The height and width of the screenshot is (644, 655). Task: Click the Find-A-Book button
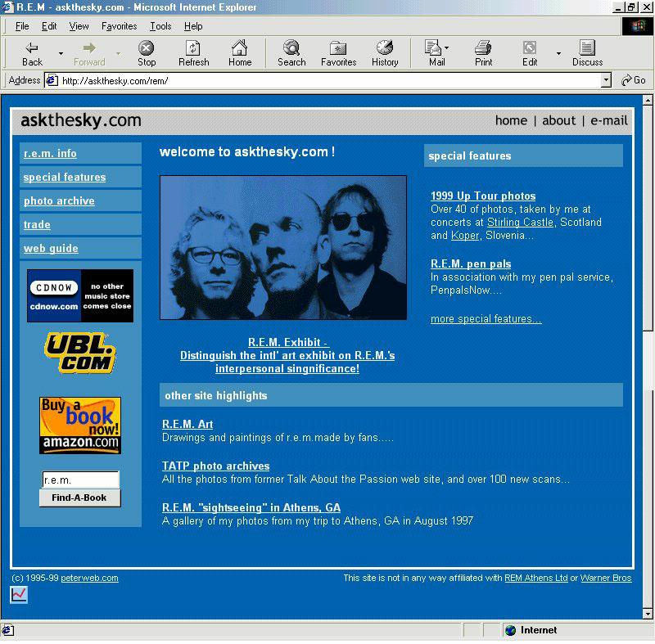79,498
